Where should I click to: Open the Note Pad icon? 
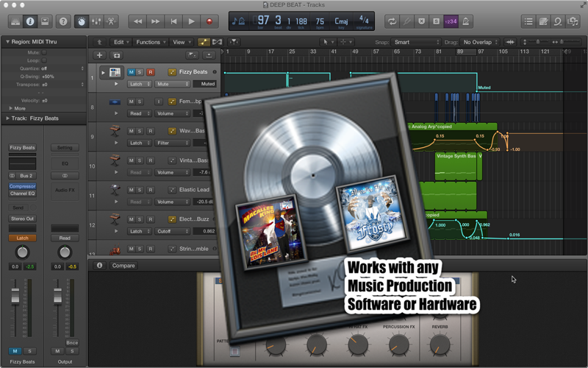point(543,21)
